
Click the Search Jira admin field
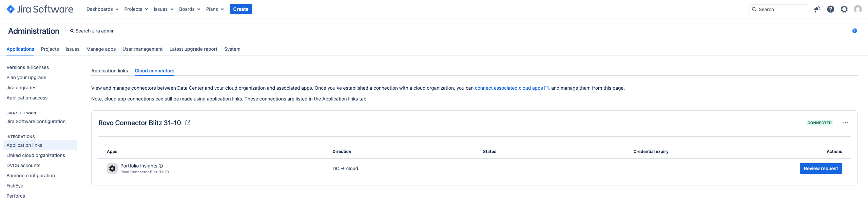[x=92, y=31]
